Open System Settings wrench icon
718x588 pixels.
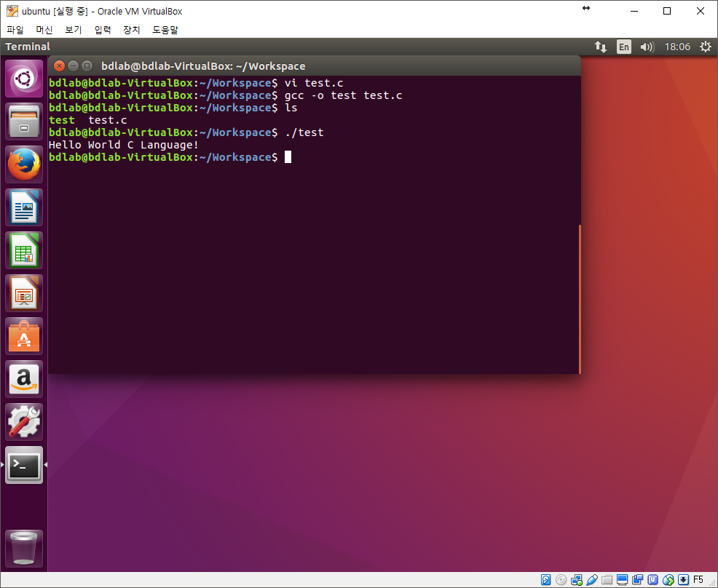[24, 423]
